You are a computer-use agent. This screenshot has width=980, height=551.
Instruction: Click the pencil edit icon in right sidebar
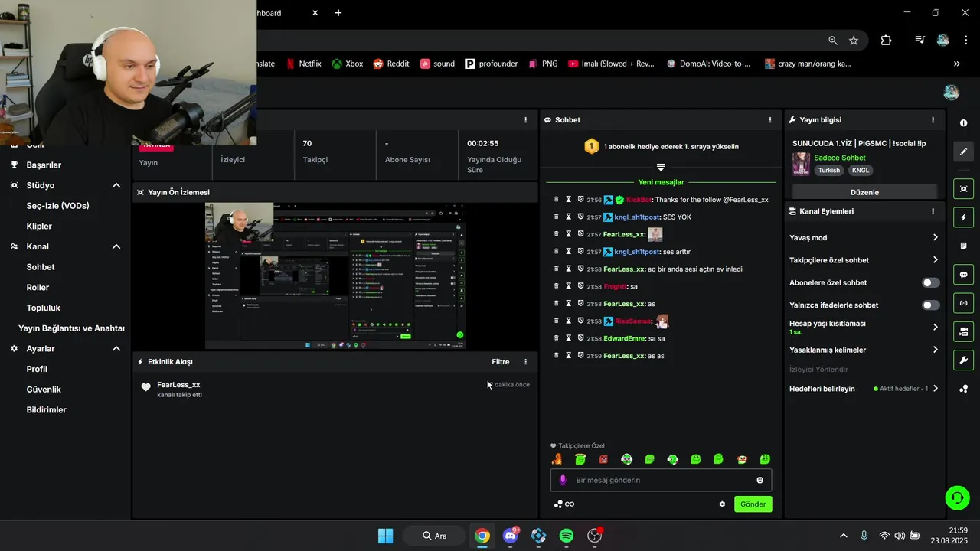click(x=963, y=152)
